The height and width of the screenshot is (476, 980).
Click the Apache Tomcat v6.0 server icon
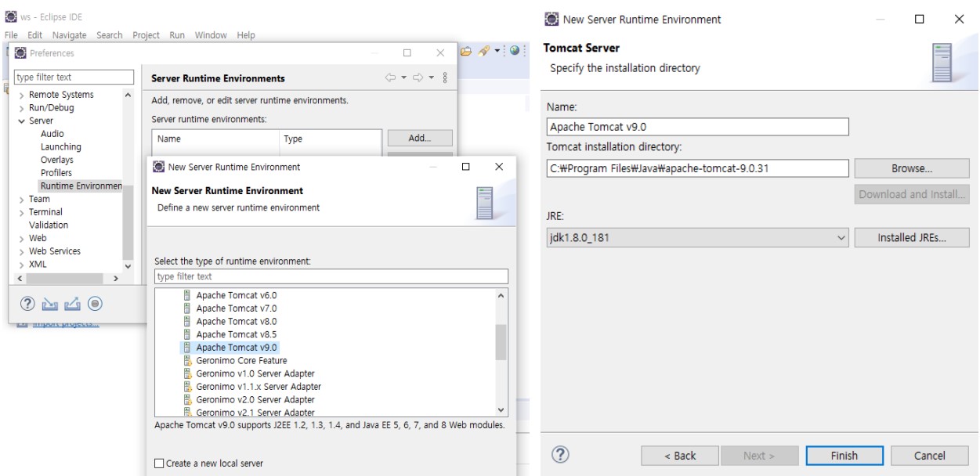click(x=186, y=296)
